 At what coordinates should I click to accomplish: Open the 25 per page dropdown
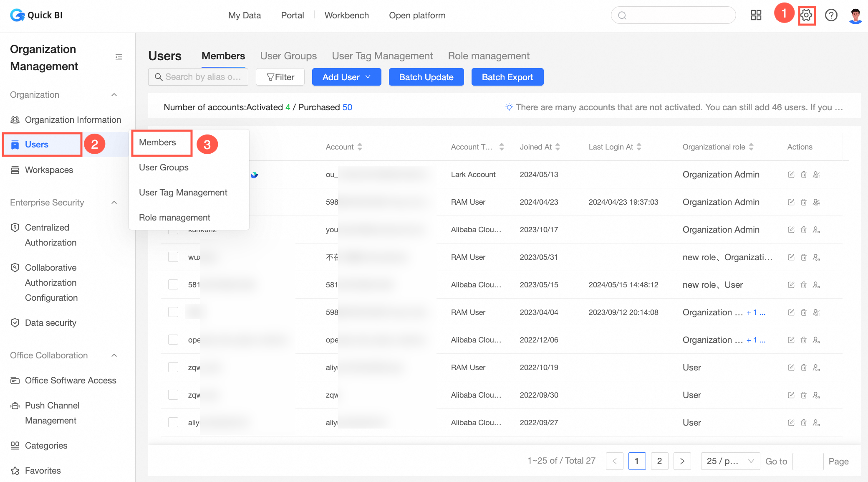pyautogui.click(x=730, y=461)
